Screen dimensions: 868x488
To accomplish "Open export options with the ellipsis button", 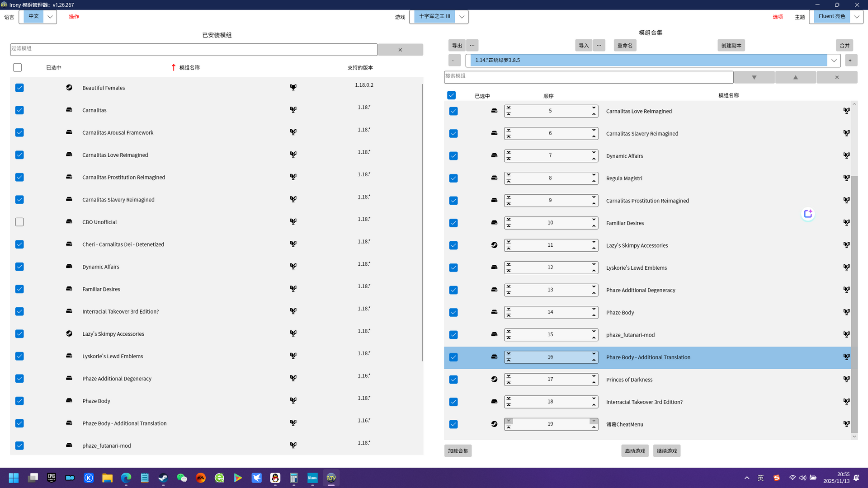I will tap(472, 45).
